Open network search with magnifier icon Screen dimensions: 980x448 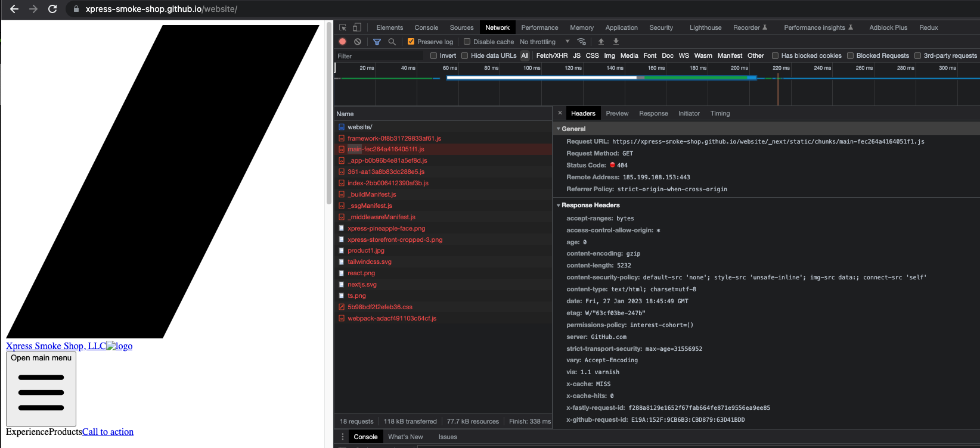(392, 42)
